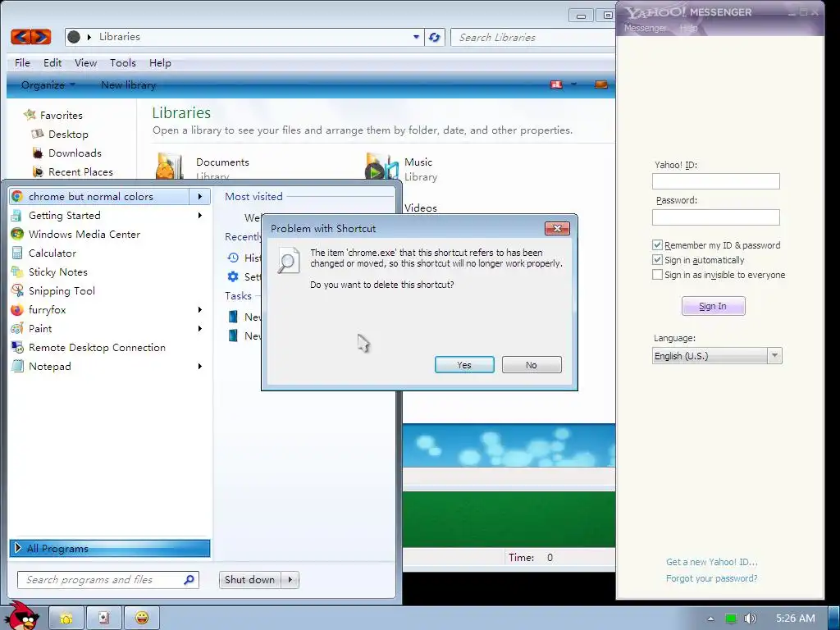Image resolution: width=840 pixels, height=630 pixels.
Task: Click the preview pane icon in the Explorer toolbar
Action: (601, 84)
